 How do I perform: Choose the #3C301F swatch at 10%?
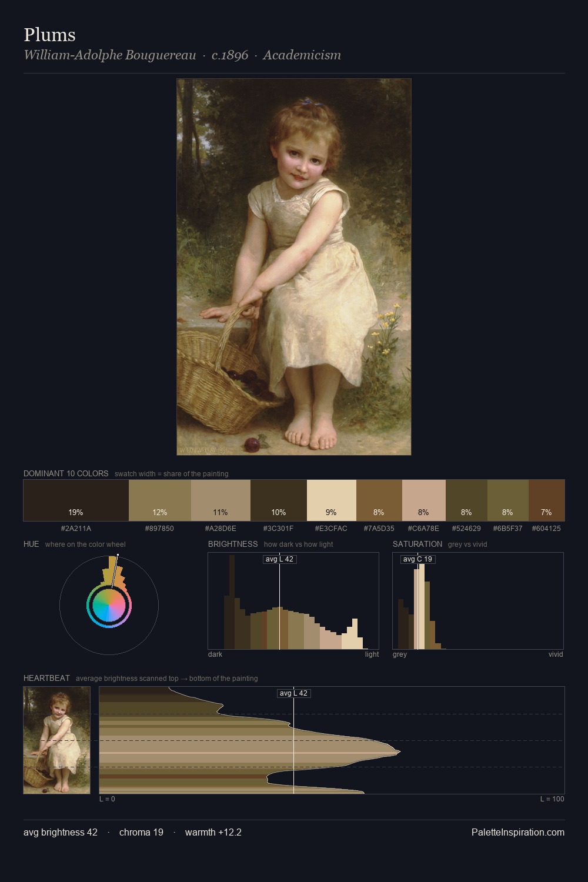click(279, 500)
